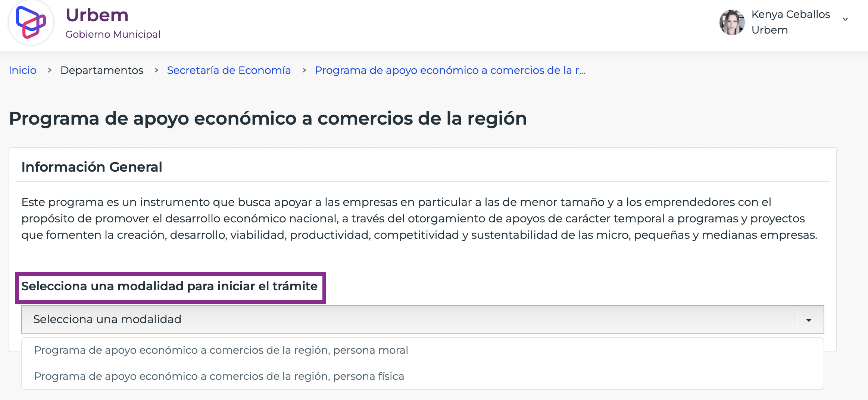Click the 'Gobierno Municipal' subtitle

[x=113, y=34]
